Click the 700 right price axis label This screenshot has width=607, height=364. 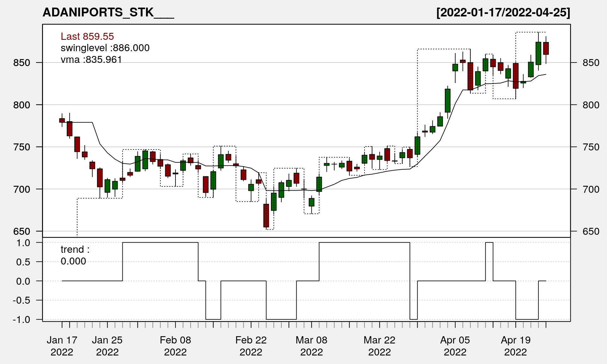(x=591, y=189)
